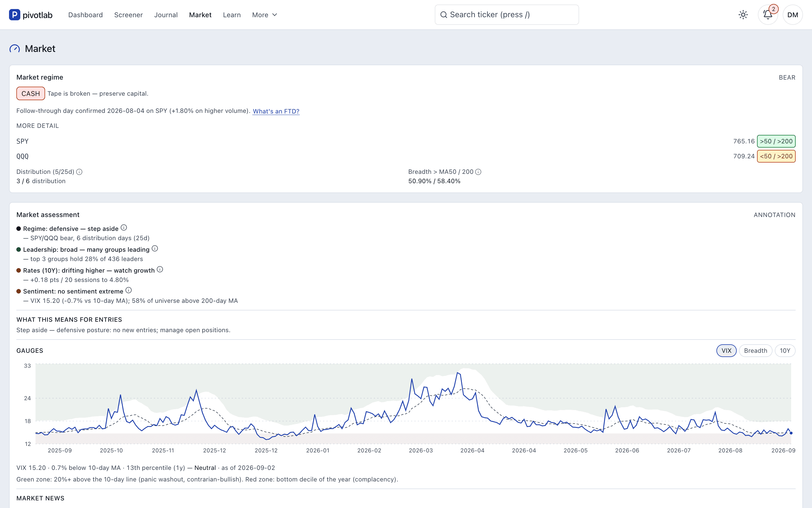This screenshot has width=812, height=508.
Task: Click the QQQ ticker label
Action: (23, 156)
